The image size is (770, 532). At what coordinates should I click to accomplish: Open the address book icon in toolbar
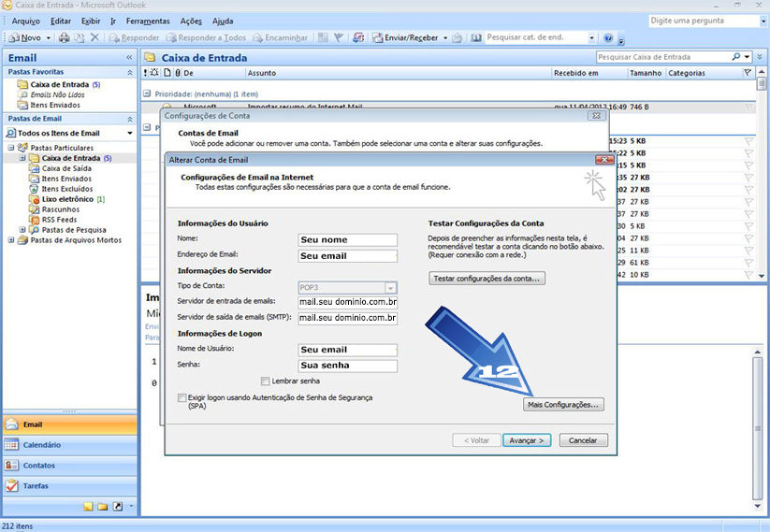[476, 37]
